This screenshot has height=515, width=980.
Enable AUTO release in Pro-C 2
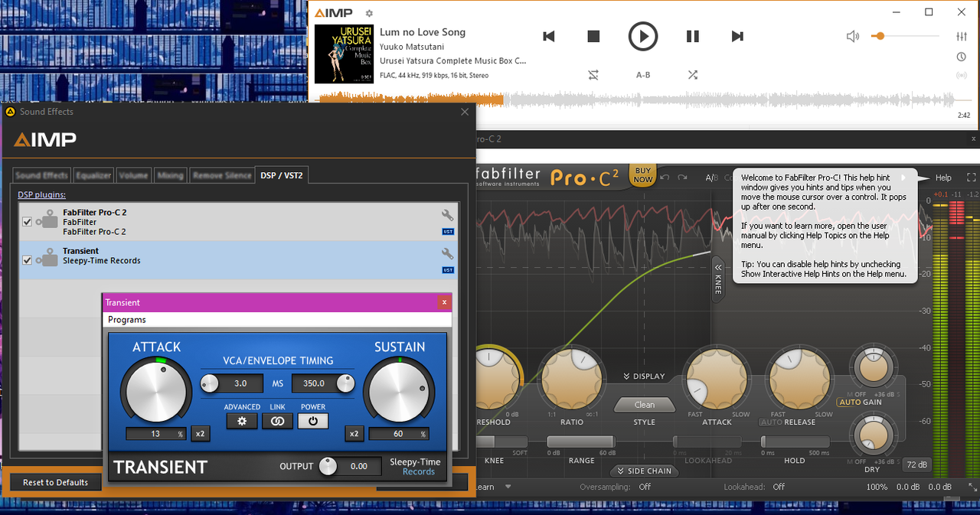(x=771, y=422)
